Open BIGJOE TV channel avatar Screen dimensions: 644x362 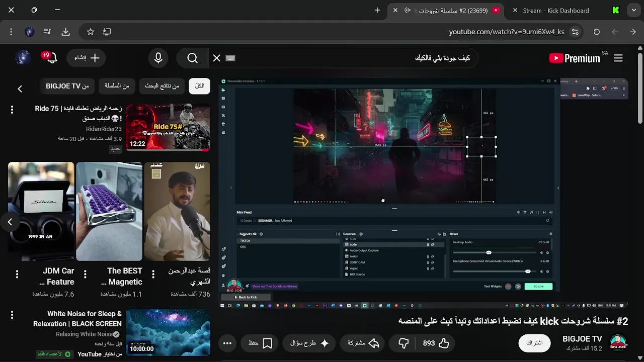pos(618,343)
